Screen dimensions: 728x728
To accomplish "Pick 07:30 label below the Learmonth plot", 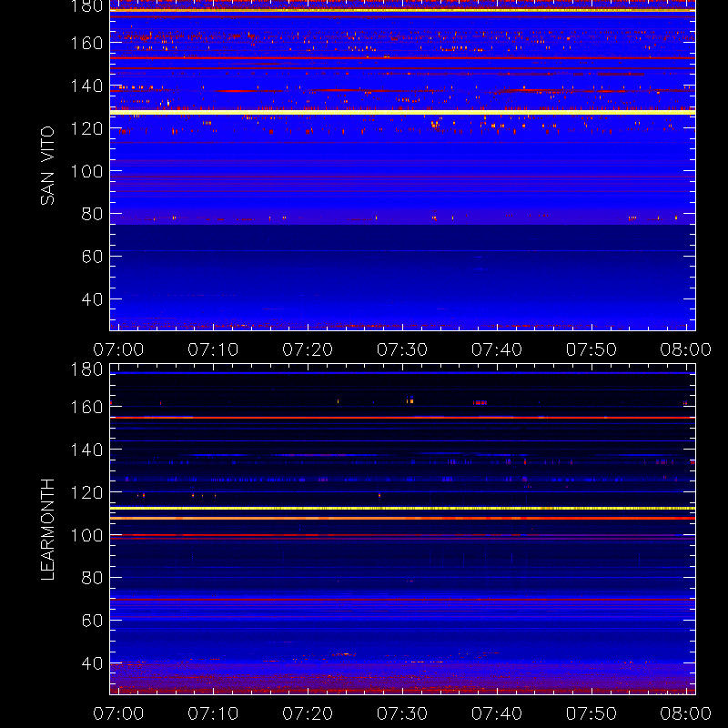I will [x=402, y=713].
